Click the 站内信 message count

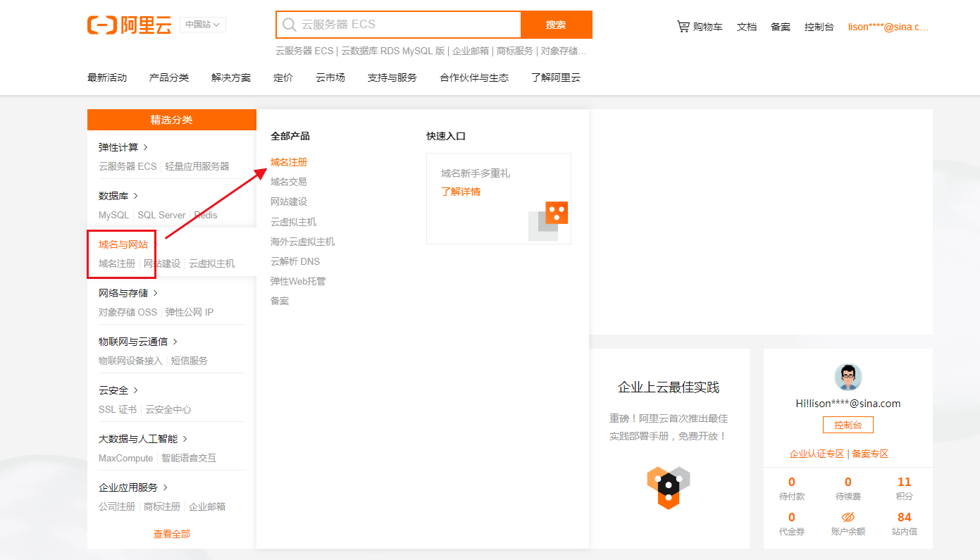pyautogui.click(x=904, y=521)
